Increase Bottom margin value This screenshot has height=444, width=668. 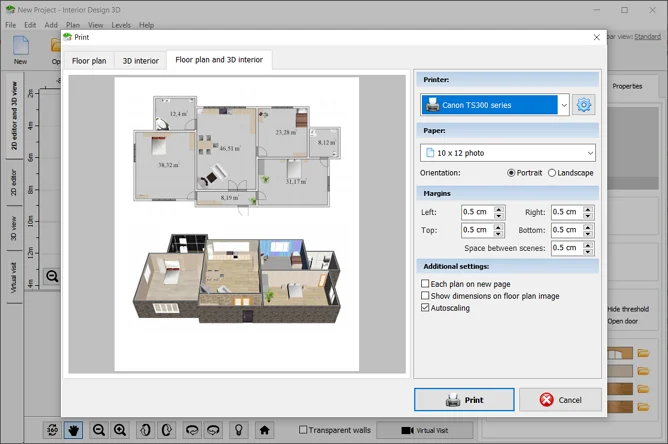(588, 227)
